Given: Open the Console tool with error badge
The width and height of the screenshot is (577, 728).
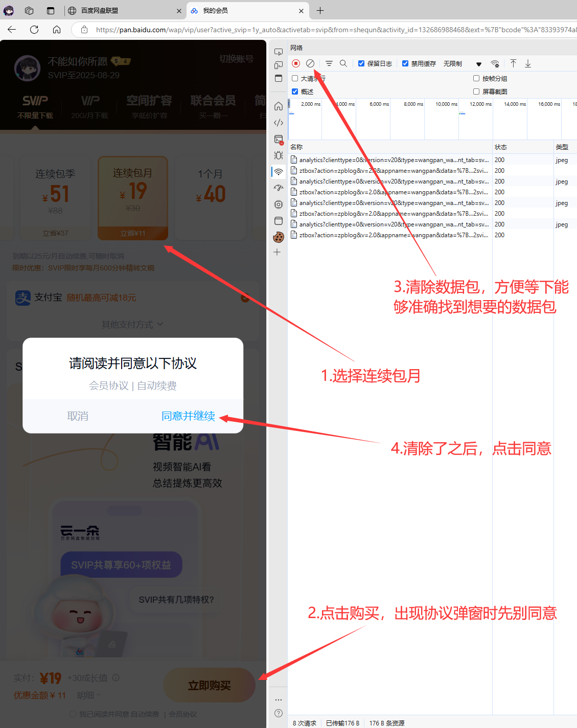Looking at the screenshot, I should 279,139.
